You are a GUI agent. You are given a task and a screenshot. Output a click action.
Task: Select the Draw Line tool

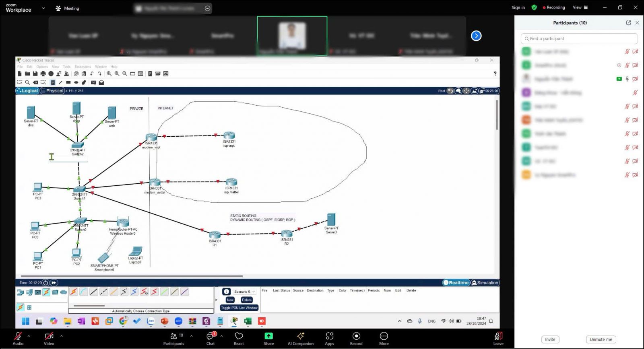click(x=60, y=82)
